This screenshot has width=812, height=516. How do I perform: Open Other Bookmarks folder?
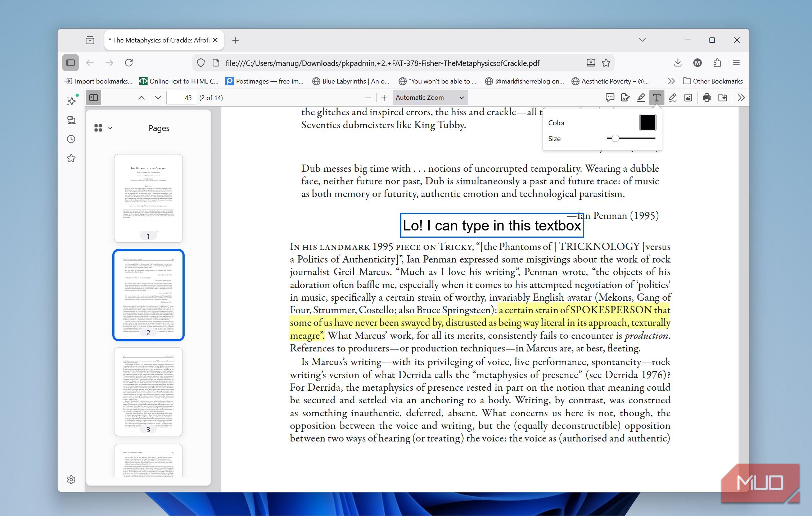tap(713, 81)
